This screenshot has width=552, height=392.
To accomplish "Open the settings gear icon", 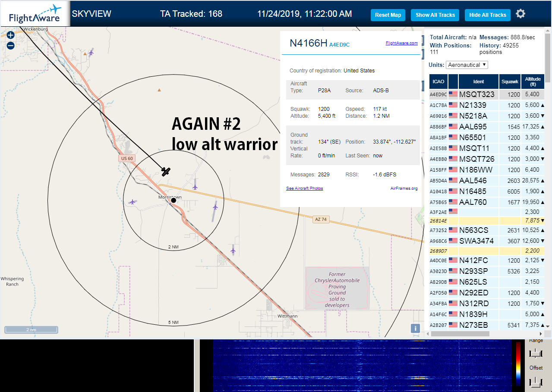I will click(520, 14).
